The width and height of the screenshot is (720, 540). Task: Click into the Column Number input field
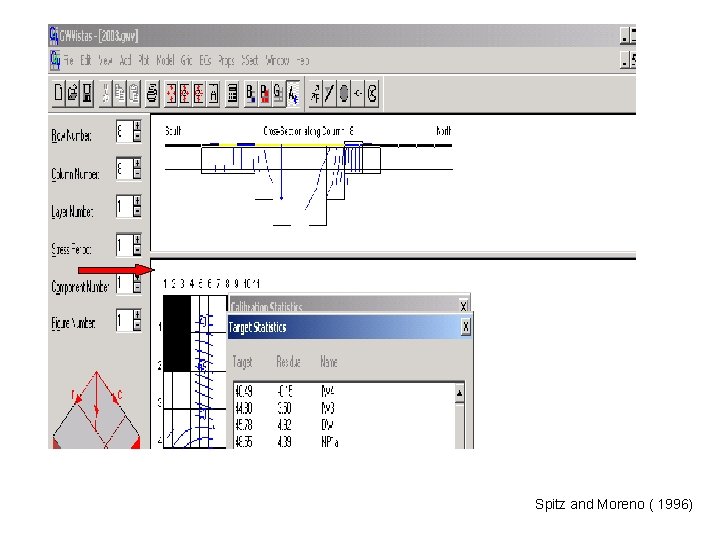point(124,169)
